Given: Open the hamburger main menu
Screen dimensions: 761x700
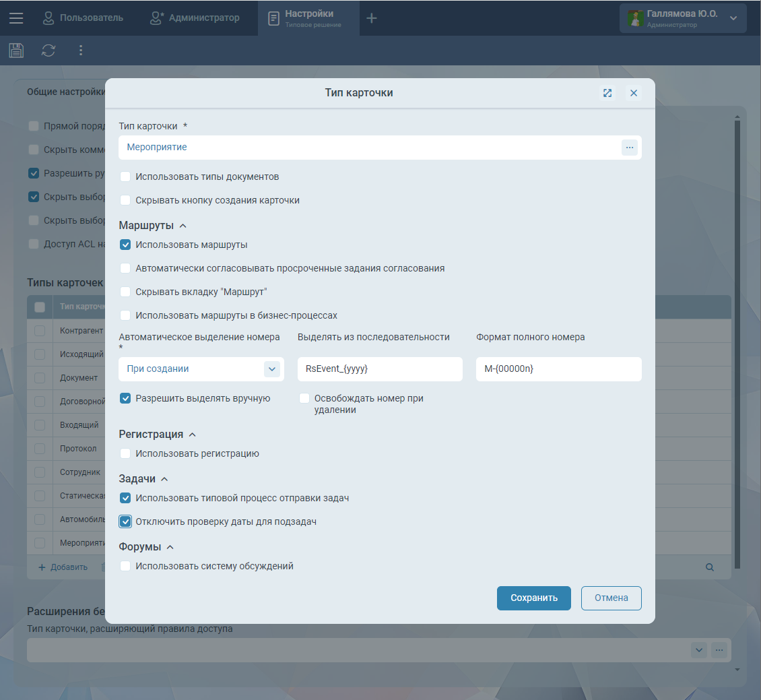Looking at the screenshot, I should tap(16, 18).
